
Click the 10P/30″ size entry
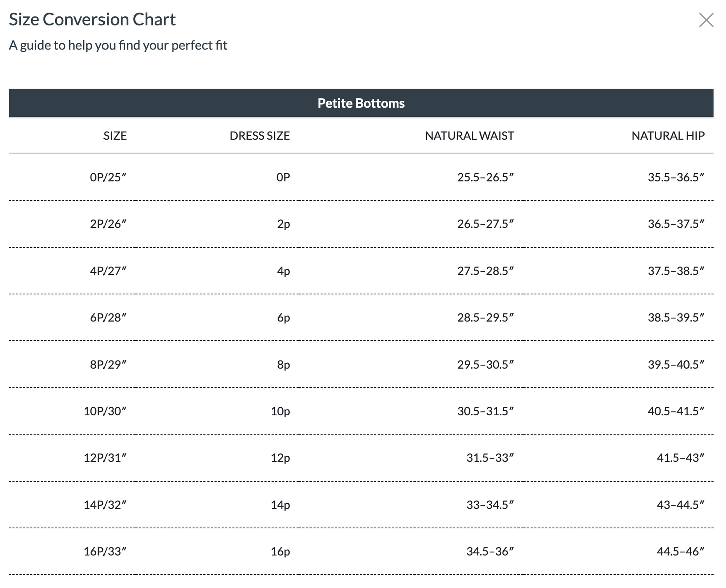point(105,411)
